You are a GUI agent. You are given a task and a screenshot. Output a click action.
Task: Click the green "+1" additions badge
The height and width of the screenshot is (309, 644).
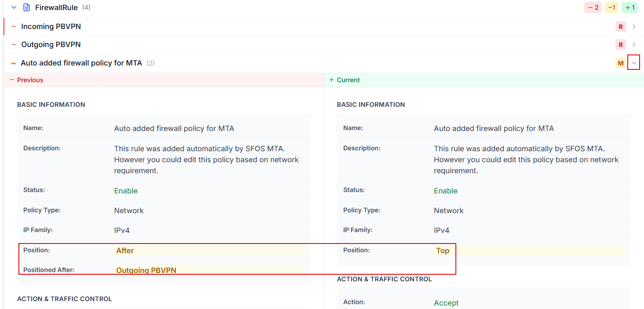pos(629,7)
